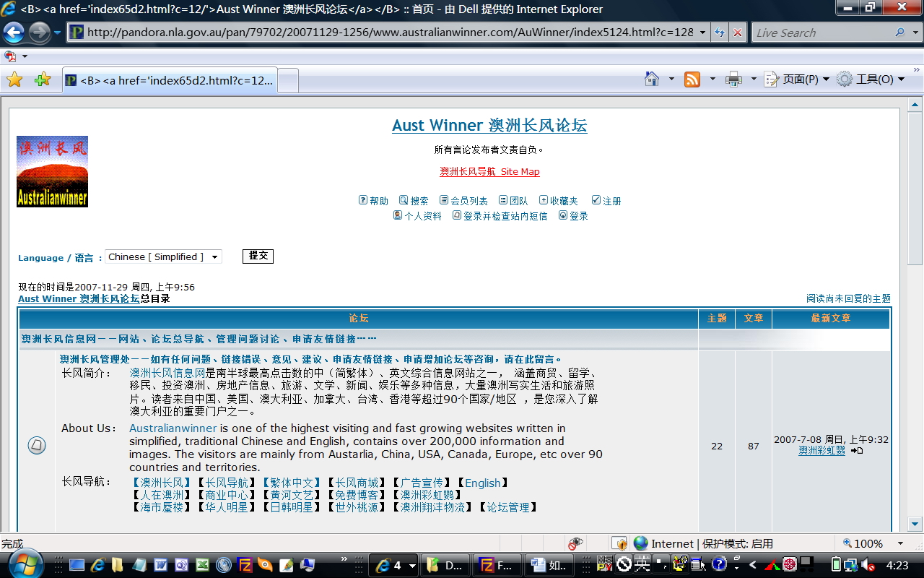Print the page using the printer icon
The width and height of the screenshot is (924, 578).
click(x=733, y=79)
